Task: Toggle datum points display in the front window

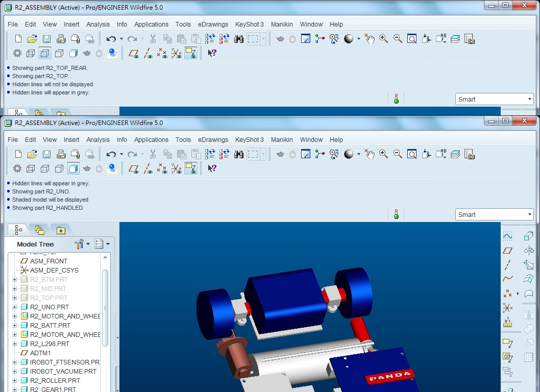Action: coord(162,168)
